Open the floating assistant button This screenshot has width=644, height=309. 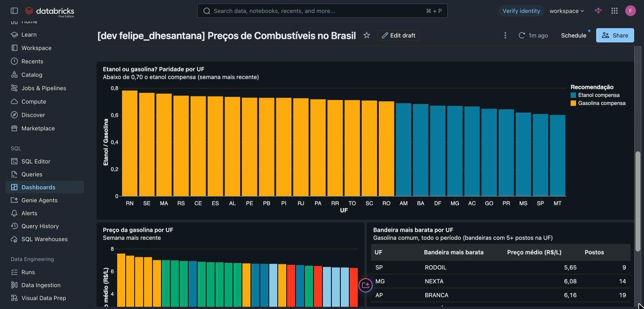[x=365, y=285]
